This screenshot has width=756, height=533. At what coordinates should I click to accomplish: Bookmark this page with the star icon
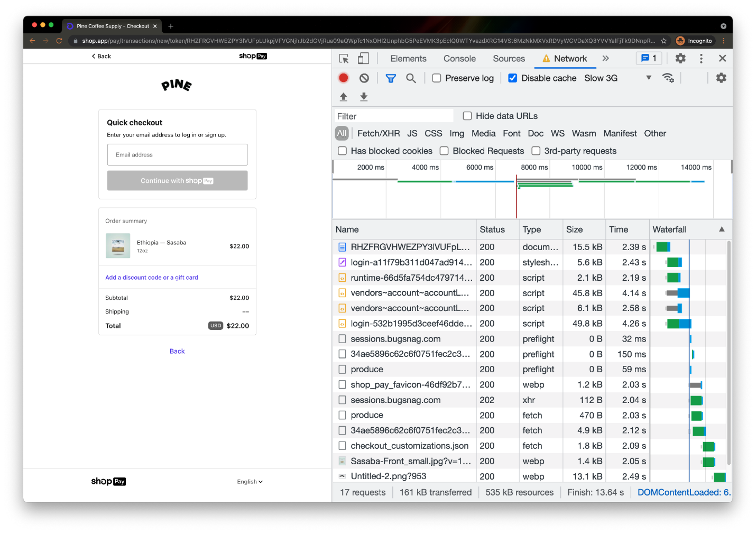pos(663,41)
